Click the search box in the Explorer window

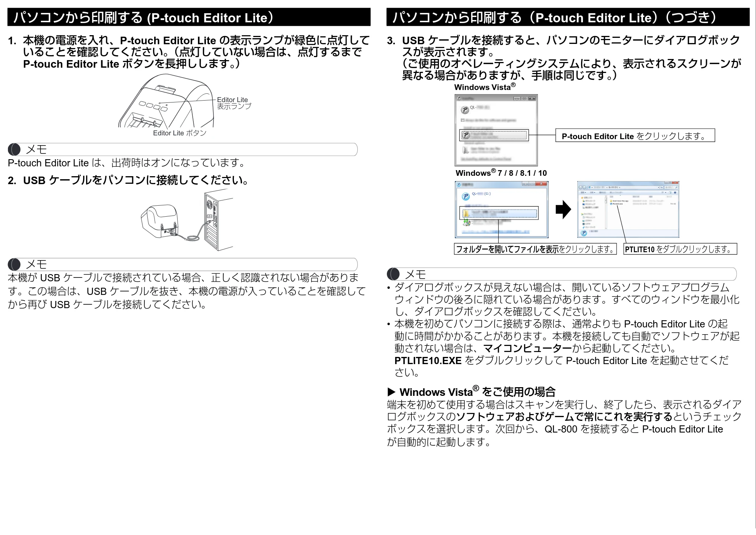(x=671, y=187)
